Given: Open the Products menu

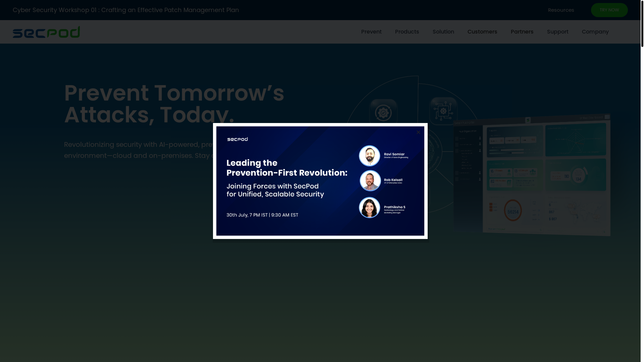Looking at the screenshot, I should click(x=407, y=32).
